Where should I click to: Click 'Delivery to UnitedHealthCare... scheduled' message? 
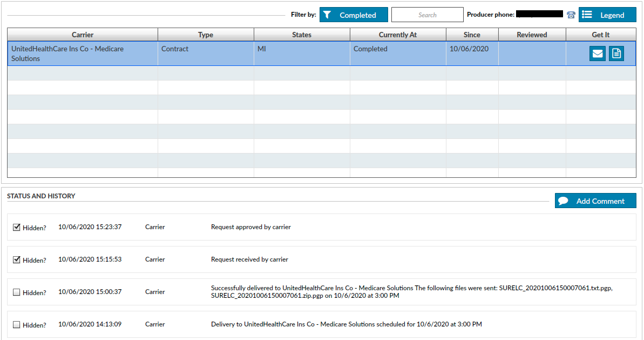pos(347,324)
